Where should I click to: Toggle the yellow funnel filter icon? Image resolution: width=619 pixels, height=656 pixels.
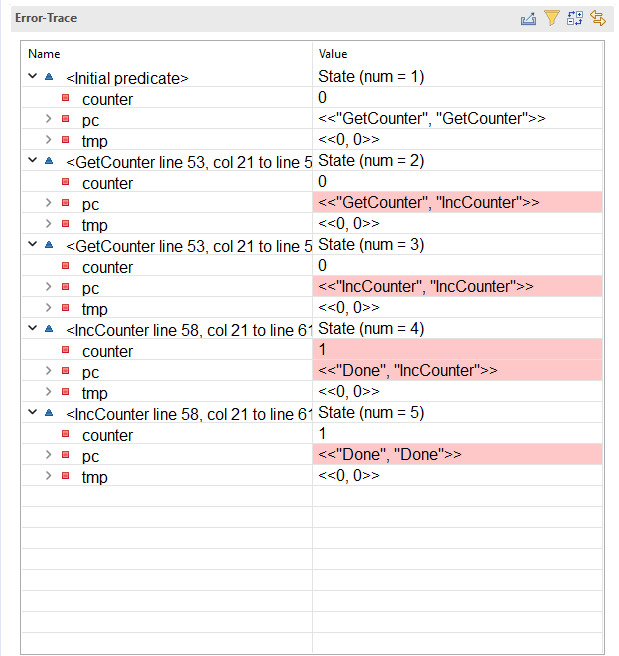point(552,18)
